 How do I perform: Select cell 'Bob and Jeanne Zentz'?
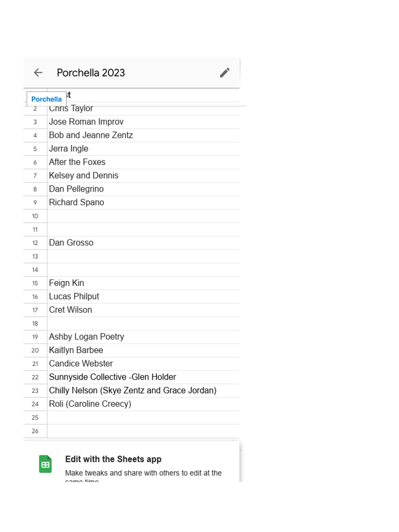[x=143, y=136]
